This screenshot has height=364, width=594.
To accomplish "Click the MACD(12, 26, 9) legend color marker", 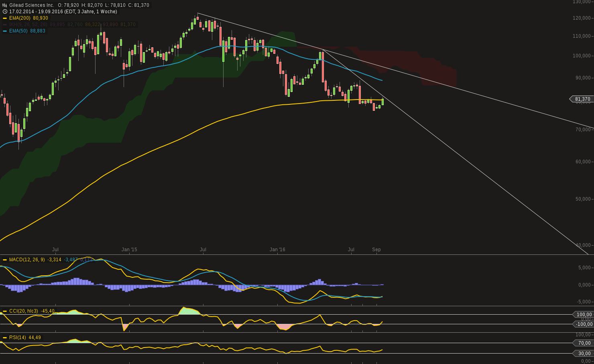I will [4, 260].
